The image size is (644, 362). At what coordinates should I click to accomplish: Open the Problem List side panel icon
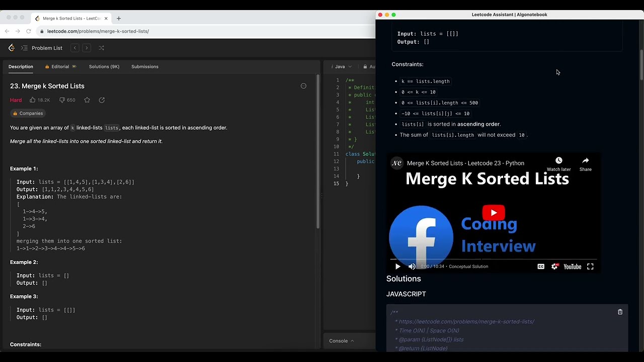click(x=24, y=48)
